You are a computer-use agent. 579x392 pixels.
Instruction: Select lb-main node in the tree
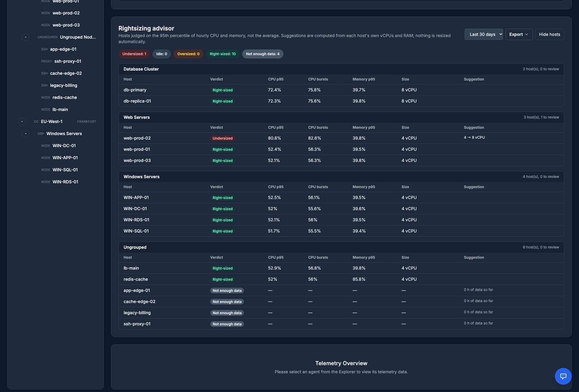pos(60,109)
